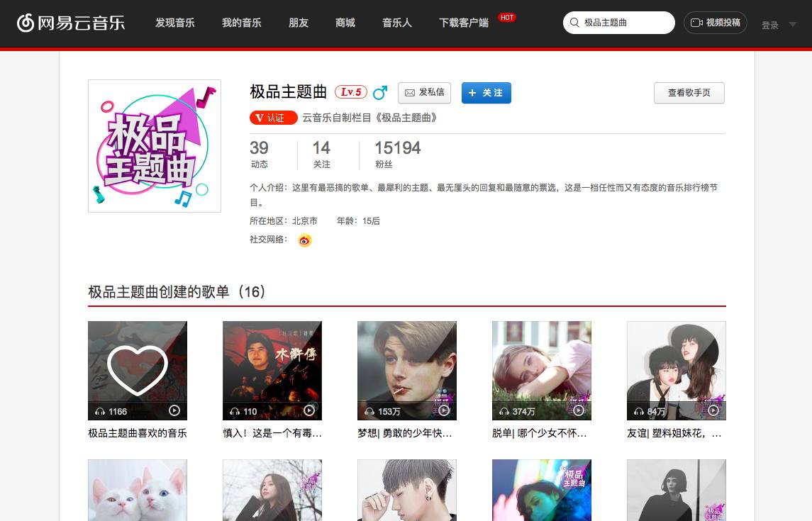Click headphone icon beside 1166
The image size is (812, 521).
(x=100, y=411)
